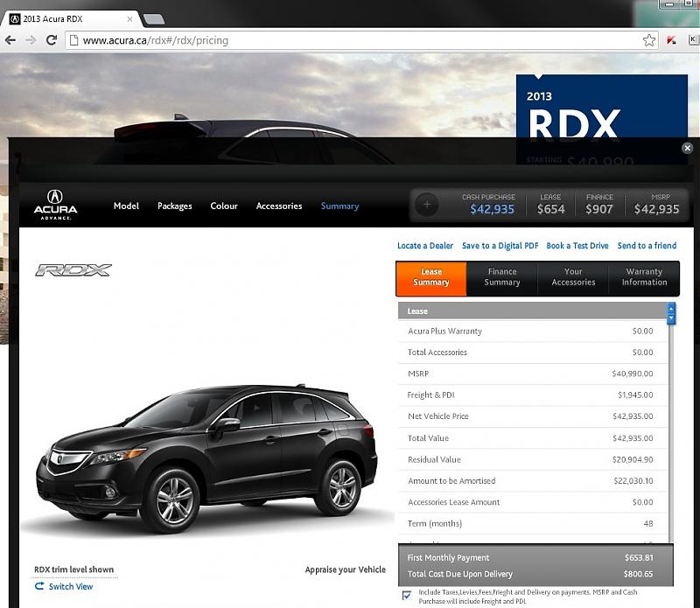The height and width of the screenshot is (608, 700).
Task: Click the Total Value row
Action: (533, 438)
